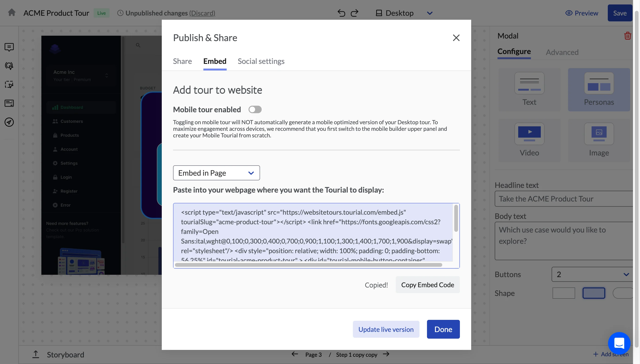Redo the last change
This screenshot has width=640, height=364.
pos(354,13)
